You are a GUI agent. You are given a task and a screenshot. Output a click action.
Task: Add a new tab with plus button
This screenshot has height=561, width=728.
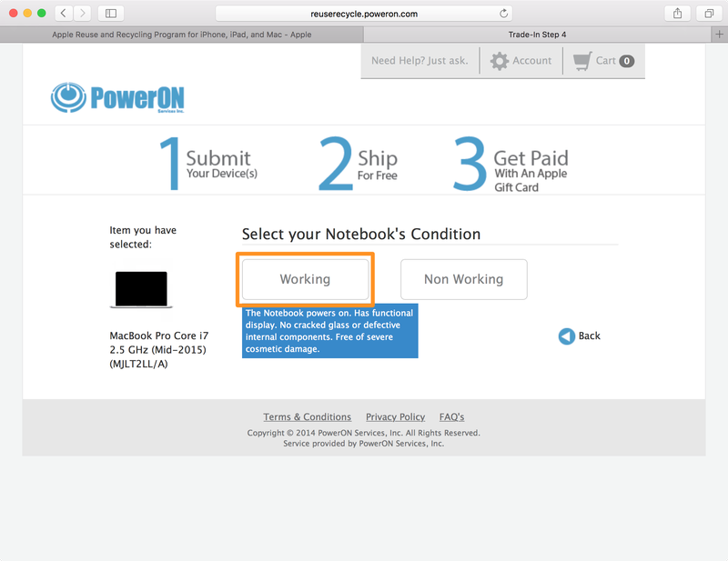coord(719,35)
